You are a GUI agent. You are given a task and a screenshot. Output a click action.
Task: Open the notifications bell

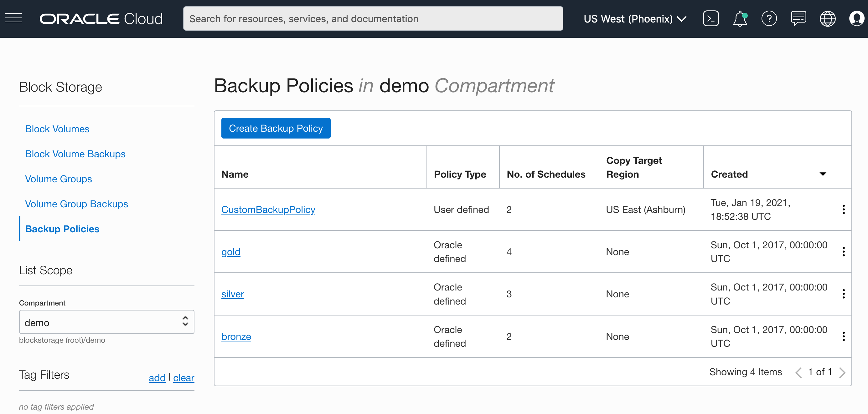740,18
